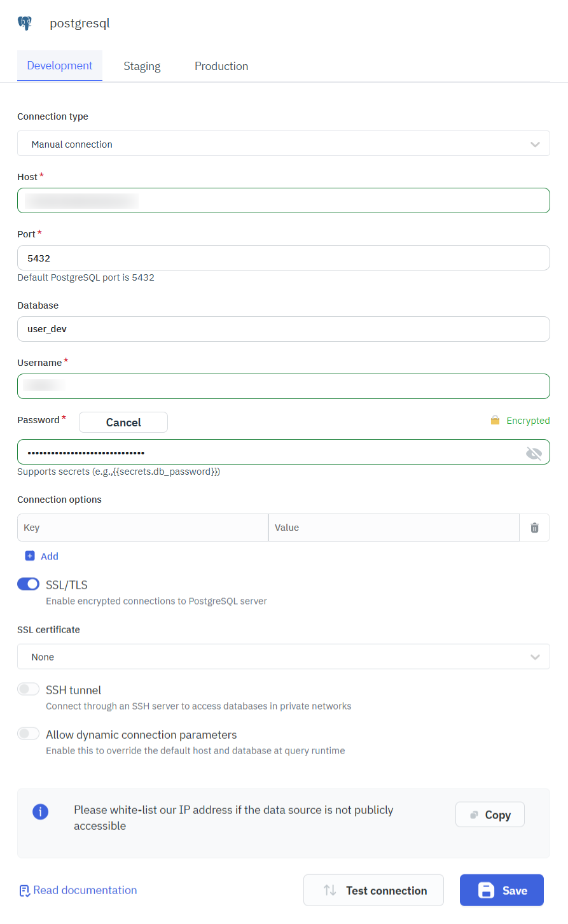Open the Connection type dropdown
Screen dimensions: 568x924
pos(283,144)
